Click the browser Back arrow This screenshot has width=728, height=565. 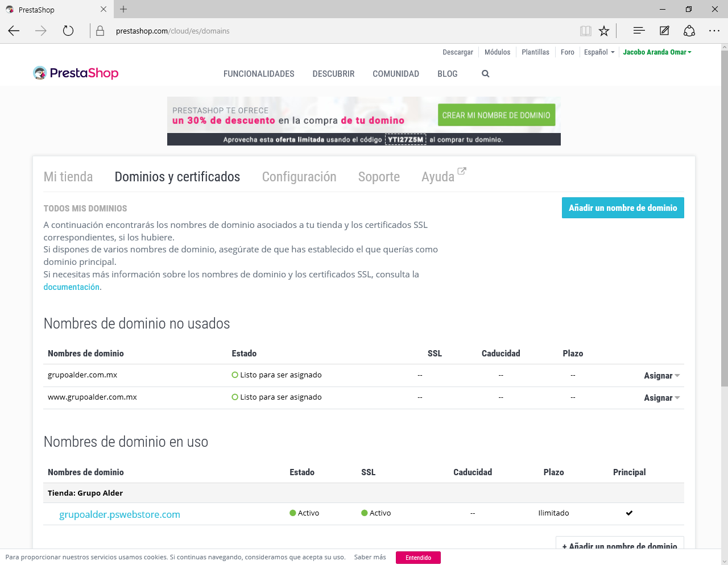[14, 31]
